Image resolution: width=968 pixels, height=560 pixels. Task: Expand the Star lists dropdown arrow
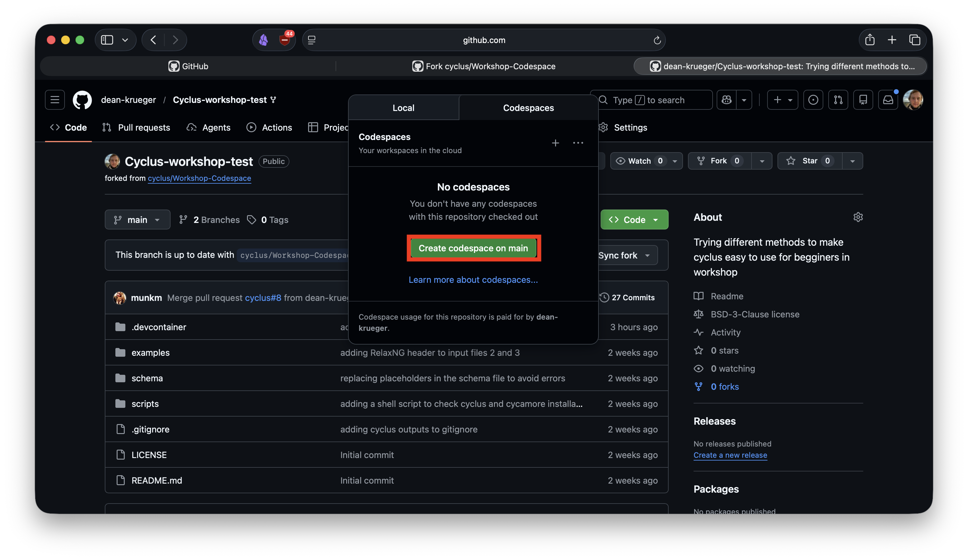click(x=852, y=161)
